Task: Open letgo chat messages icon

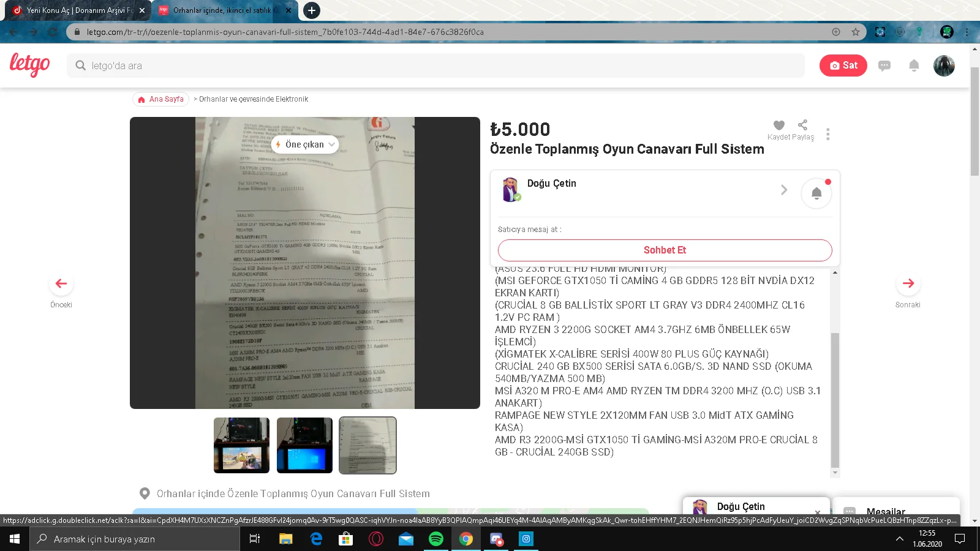Action: (884, 66)
